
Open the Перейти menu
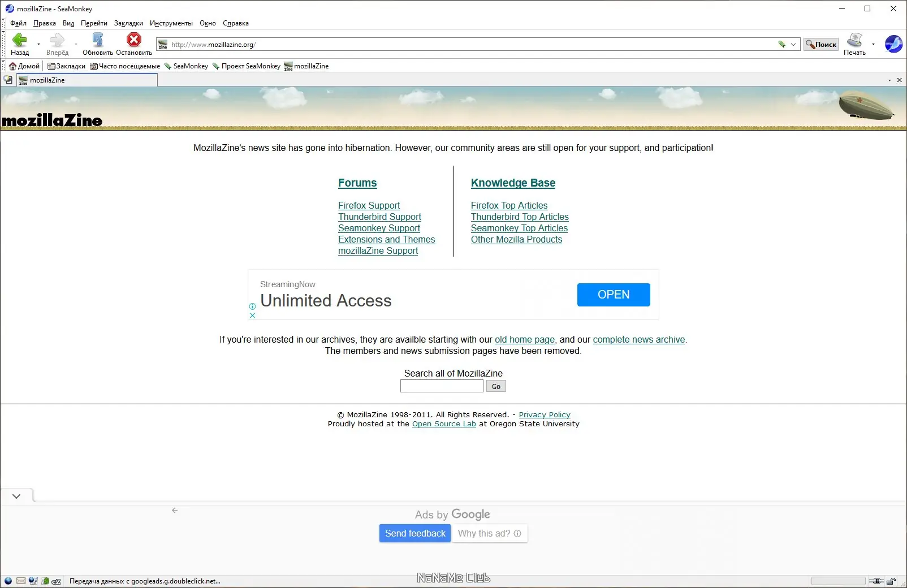click(x=94, y=23)
